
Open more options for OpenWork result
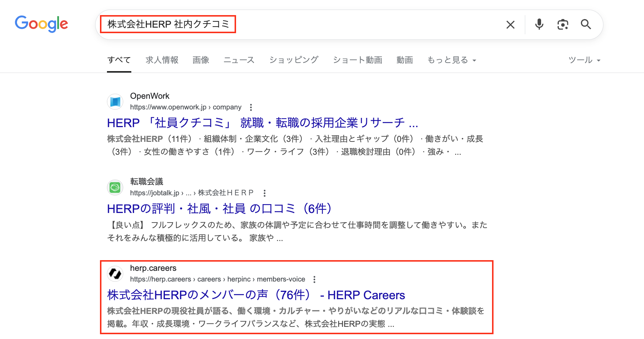251,107
